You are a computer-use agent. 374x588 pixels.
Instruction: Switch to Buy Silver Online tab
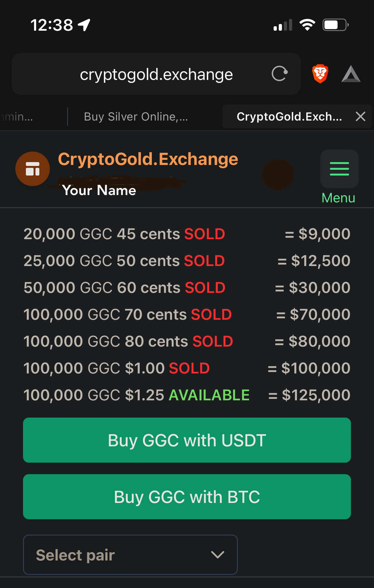(x=136, y=117)
